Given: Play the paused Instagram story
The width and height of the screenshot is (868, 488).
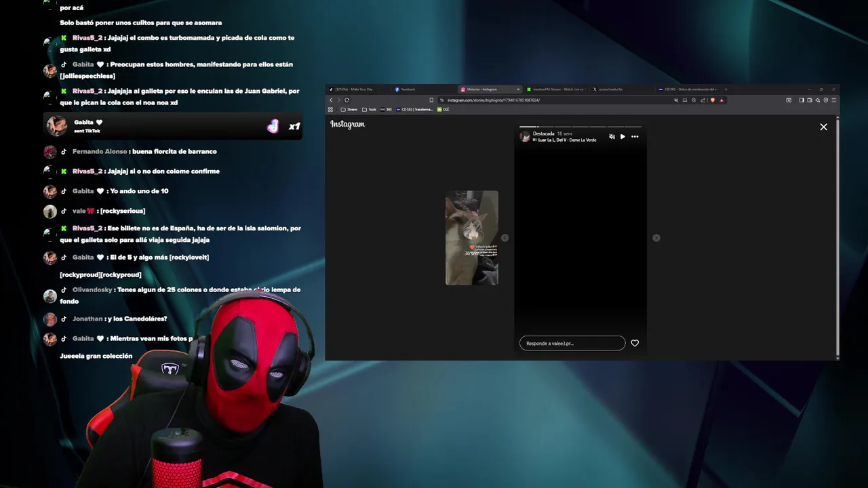Looking at the screenshot, I should (623, 136).
